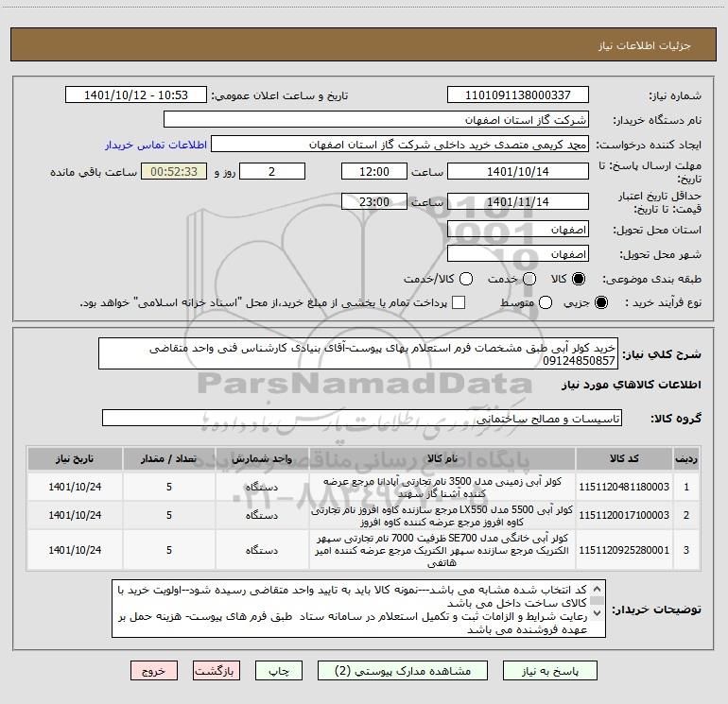Click the نام کالا column header

coord(442,458)
